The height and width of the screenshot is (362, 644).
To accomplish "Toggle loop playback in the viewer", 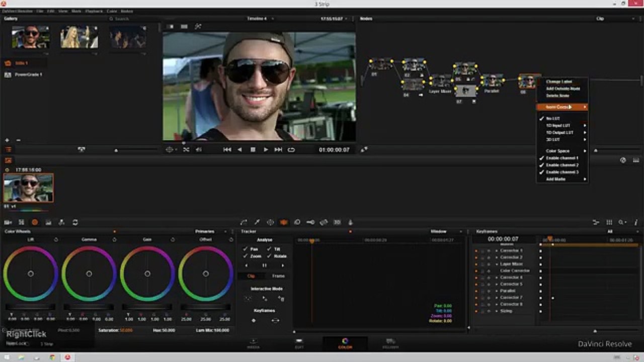I will click(x=291, y=150).
